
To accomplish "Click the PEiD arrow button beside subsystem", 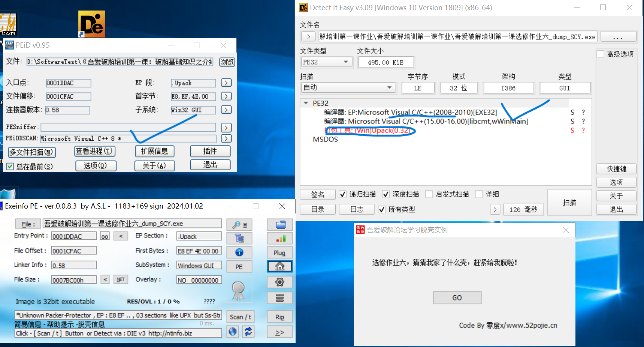I will click(226, 110).
